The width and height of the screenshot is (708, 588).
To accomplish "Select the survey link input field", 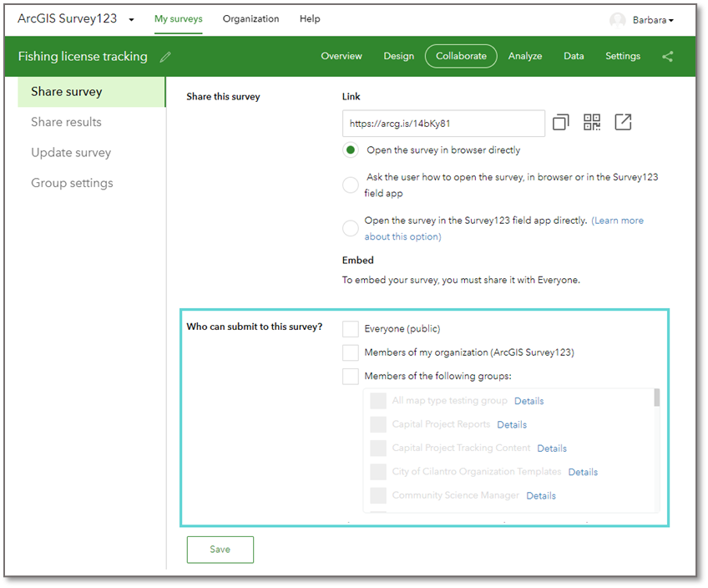I will [x=442, y=122].
